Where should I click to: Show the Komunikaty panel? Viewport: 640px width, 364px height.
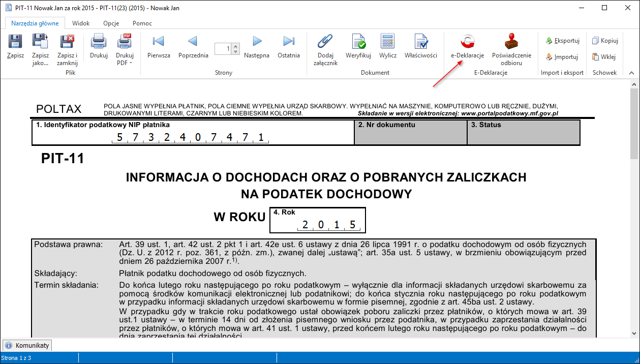click(27, 345)
